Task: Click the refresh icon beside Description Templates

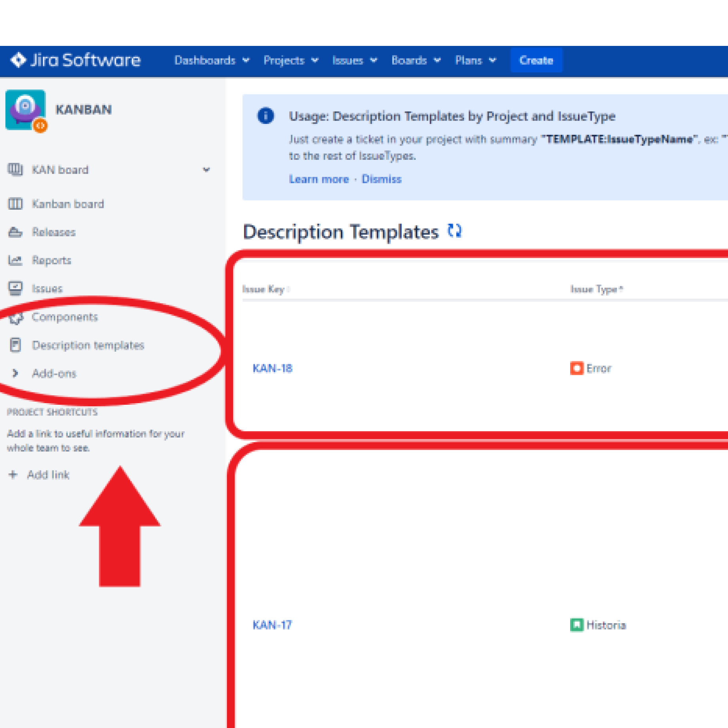Action: coord(454,231)
